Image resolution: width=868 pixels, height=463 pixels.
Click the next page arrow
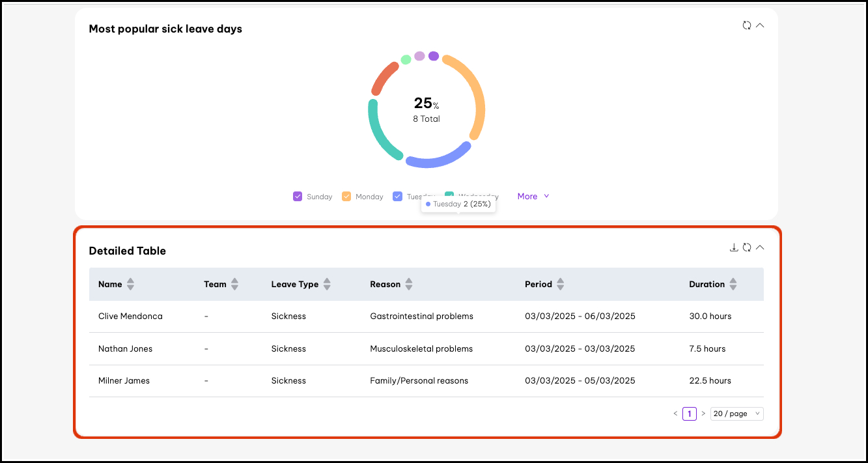click(x=703, y=414)
